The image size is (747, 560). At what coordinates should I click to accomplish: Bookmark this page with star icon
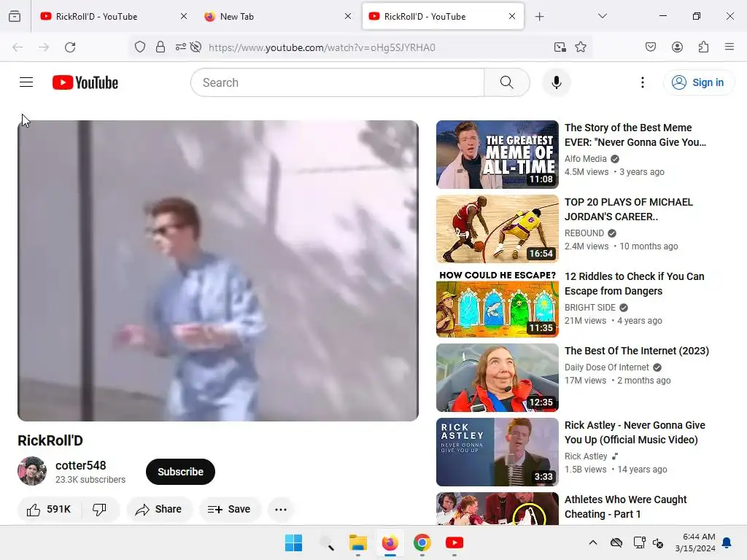581,47
